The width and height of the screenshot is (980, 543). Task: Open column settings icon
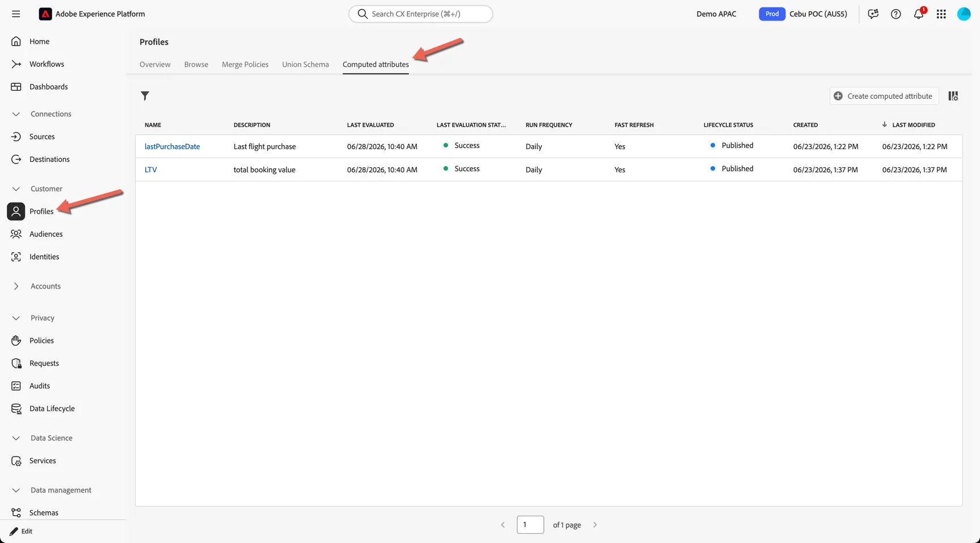(953, 96)
